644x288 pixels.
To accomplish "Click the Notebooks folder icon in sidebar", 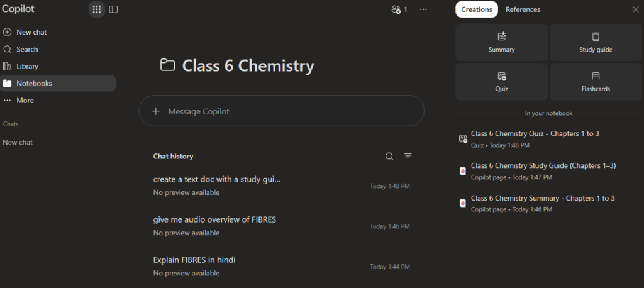I will pyautogui.click(x=7, y=84).
